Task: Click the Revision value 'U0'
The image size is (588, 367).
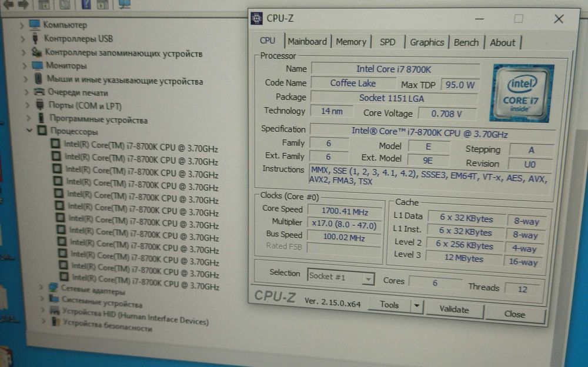Action: pos(530,164)
